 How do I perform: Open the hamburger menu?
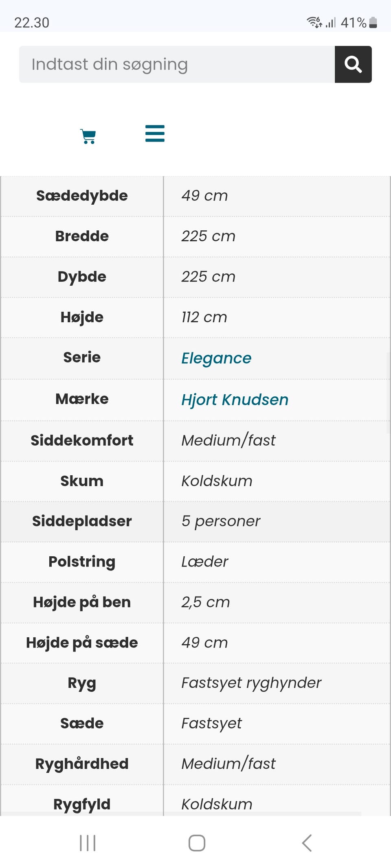pyautogui.click(x=155, y=133)
